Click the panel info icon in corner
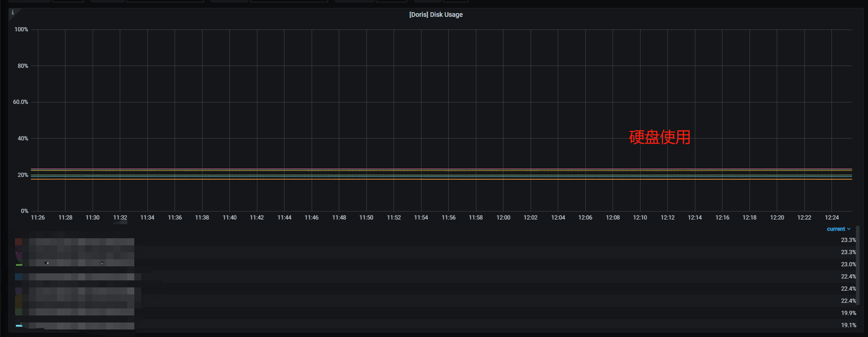 tap(13, 13)
